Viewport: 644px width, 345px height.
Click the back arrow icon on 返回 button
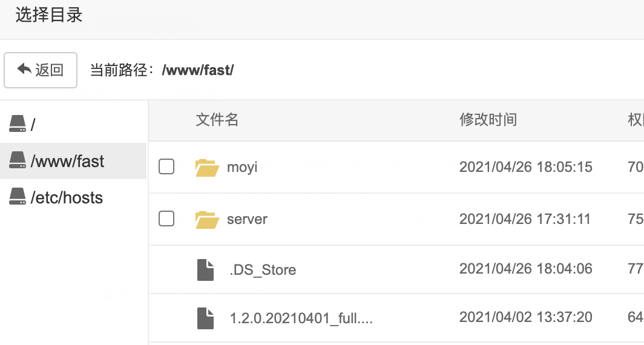click(24, 69)
